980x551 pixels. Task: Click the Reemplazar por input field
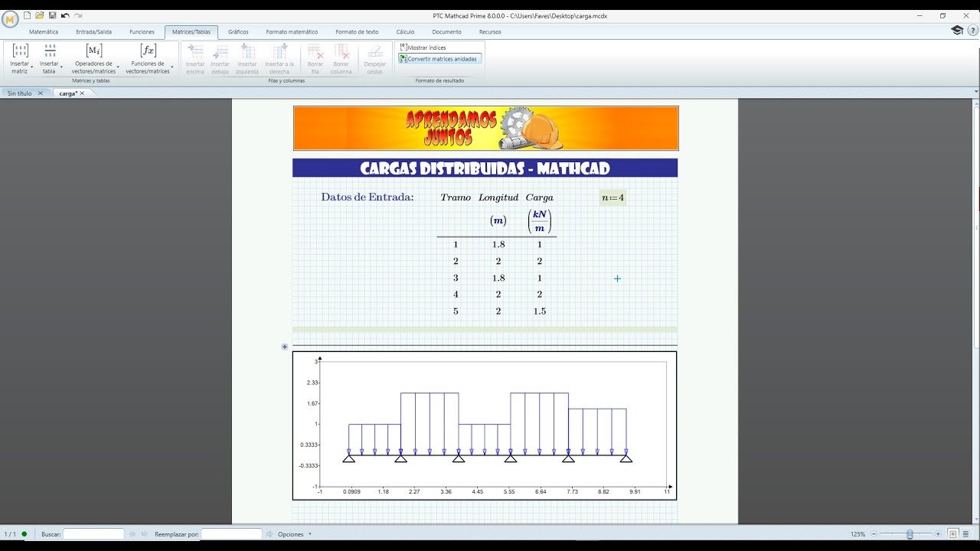pos(231,534)
